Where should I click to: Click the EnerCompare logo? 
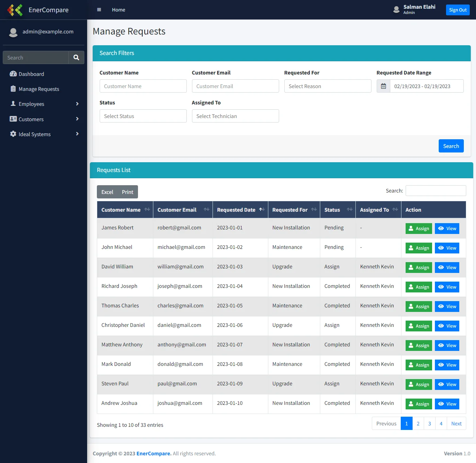click(15, 10)
